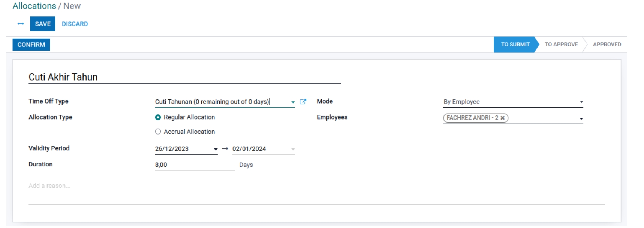Open the validity start date picker

(x=216, y=149)
